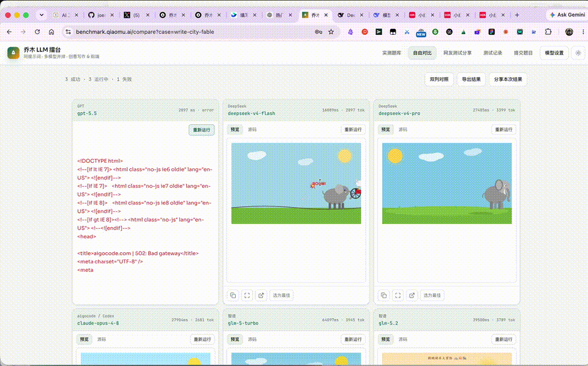Rerun glm-5-turbo with 重新运行

[x=353, y=340]
